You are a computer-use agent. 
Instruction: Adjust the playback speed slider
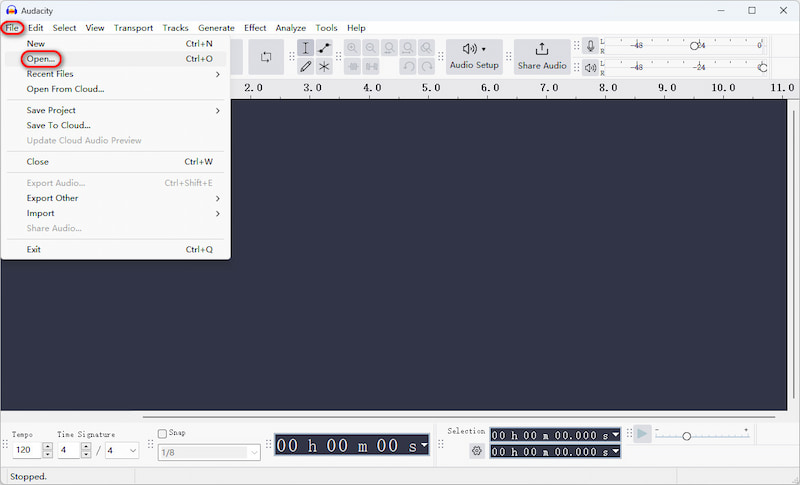coord(687,436)
